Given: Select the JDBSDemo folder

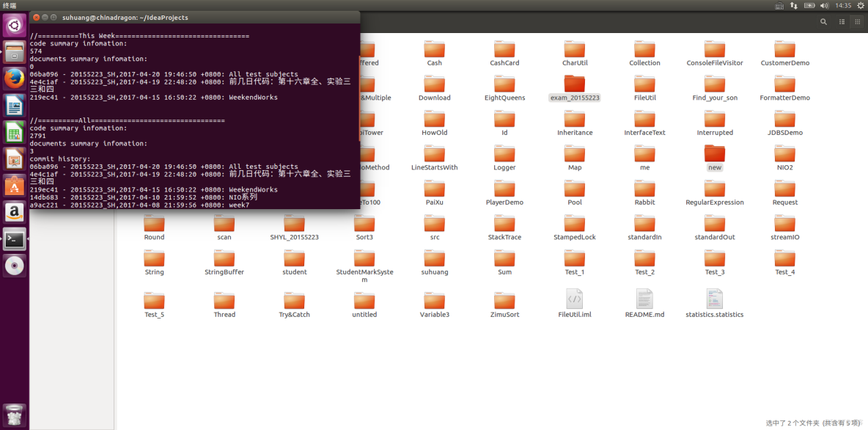Looking at the screenshot, I should [x=785, y=123].
